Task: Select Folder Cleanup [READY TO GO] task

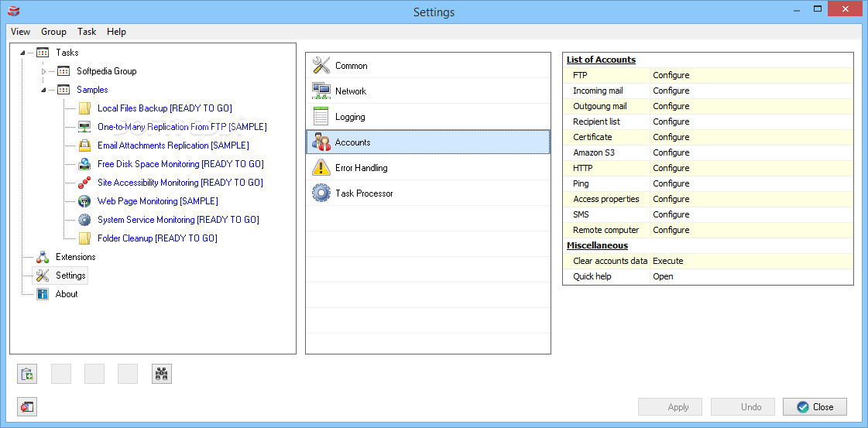Action: pos(157,238)
